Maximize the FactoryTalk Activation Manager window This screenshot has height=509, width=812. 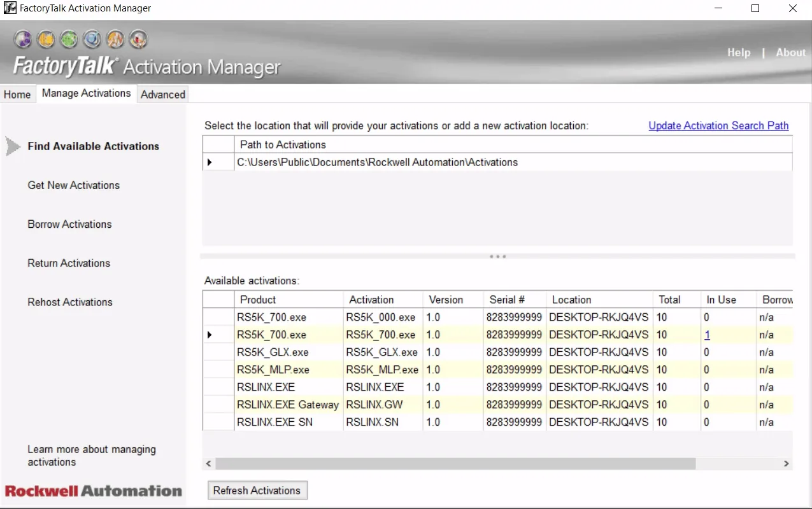pyautogui.click(x=755, y=9)
